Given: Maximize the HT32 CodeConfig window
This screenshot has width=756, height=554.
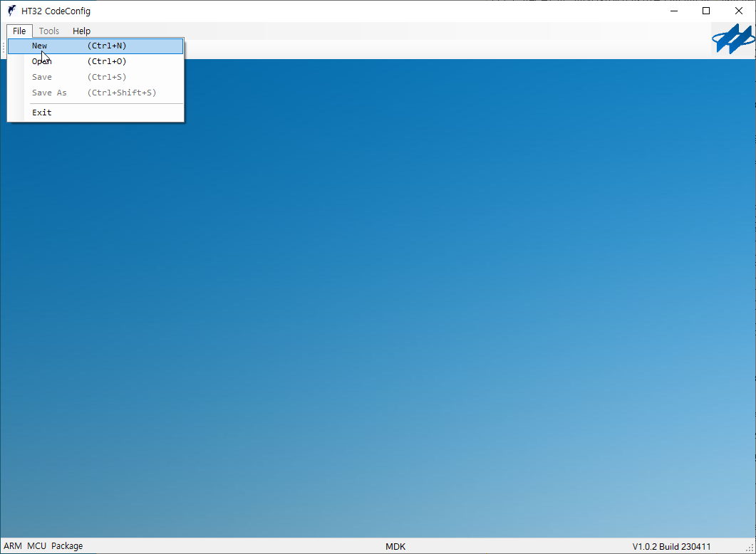Looking at the screenshot, I should pyautogui.click(x=706, y=11).
